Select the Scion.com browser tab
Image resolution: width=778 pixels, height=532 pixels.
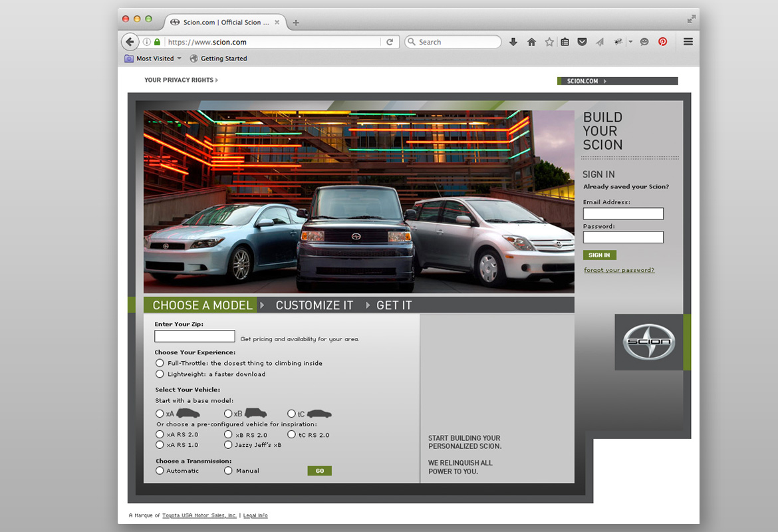point(226,23)
